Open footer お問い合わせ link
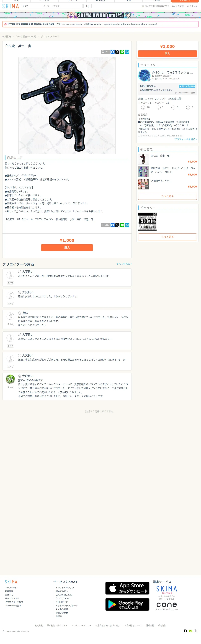 click(x=62, y=613)
